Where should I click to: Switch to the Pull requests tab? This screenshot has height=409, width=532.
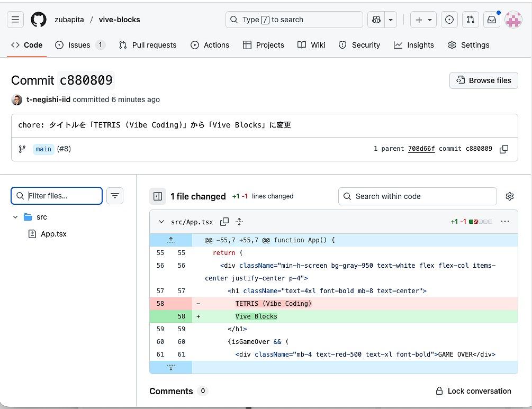pyautogui.click(x=148, y=45)
